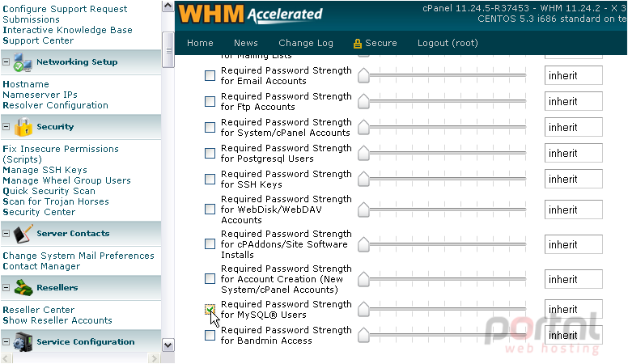Click the Secure navigation item
Viewport: 628px width, 364px height.
[x=381, y=43]
